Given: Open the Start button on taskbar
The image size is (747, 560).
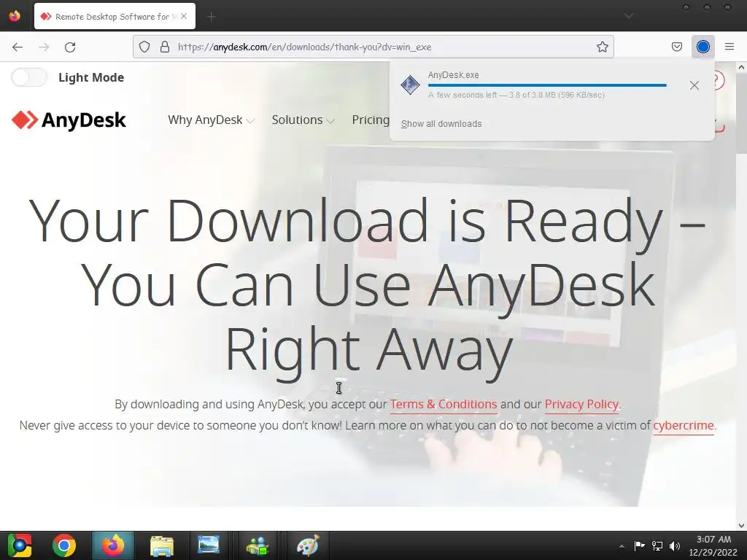Looking at the screenshot, I should pyautogui.click(x=19, y=545).
